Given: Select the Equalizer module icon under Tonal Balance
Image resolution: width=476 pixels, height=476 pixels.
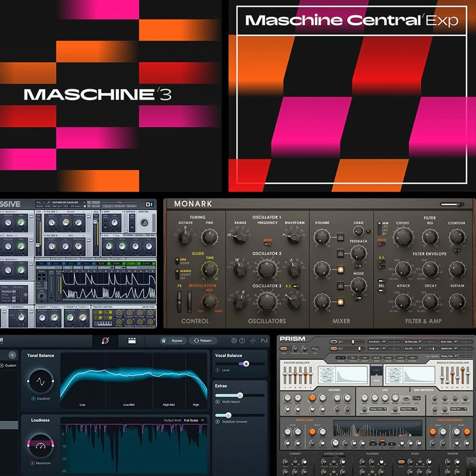Looking at the screenshot, I should (40, 381).
